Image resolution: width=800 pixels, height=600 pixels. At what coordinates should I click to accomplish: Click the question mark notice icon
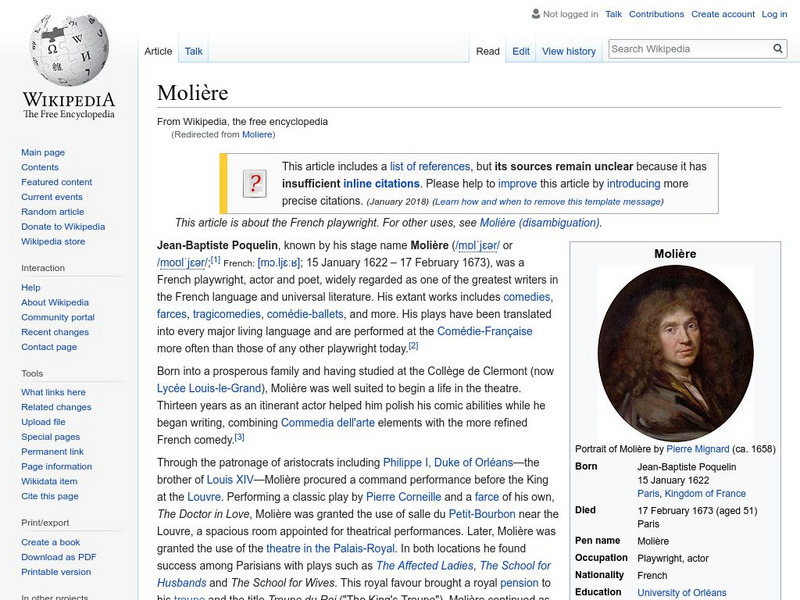tap(255, 184)
